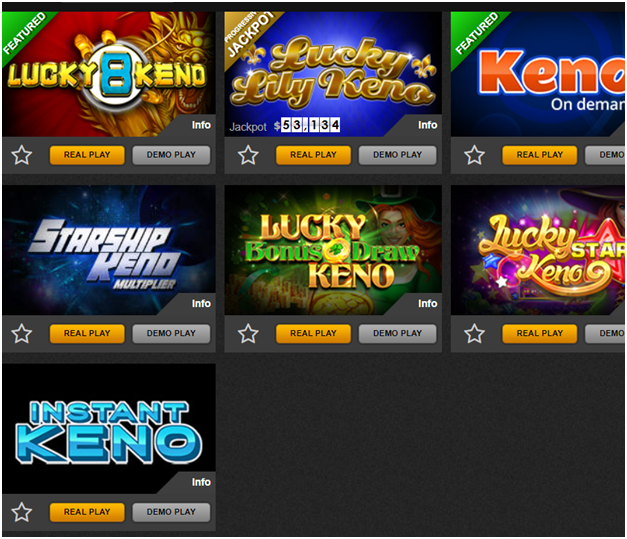Favorite the Lucky Star Keno game

pos(474,333)
